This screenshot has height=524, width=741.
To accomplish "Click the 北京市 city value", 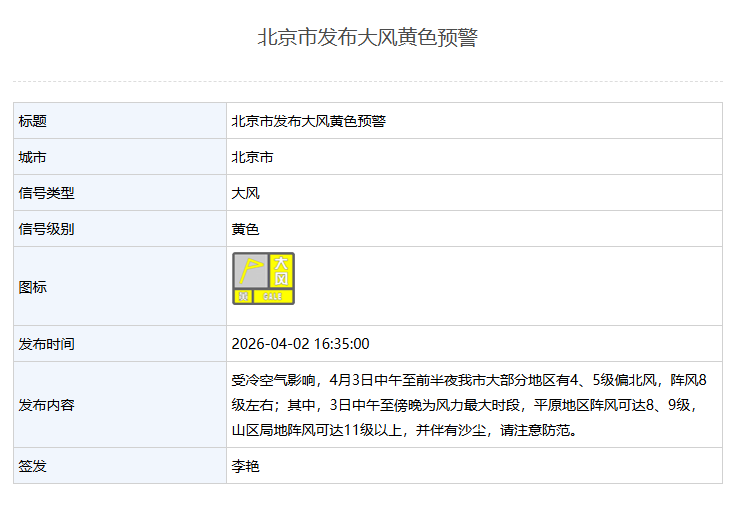I will (252, 157).
